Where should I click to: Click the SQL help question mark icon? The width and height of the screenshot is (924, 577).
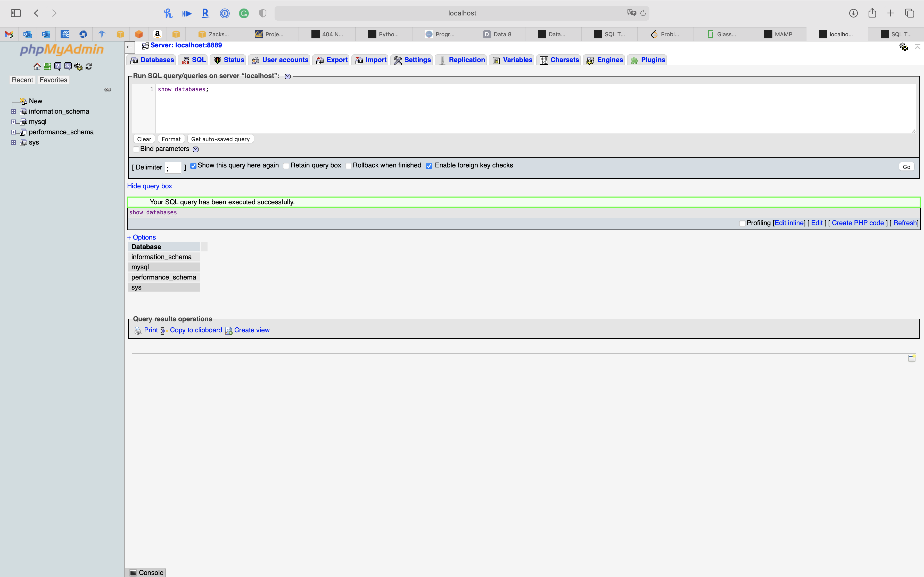click(288, 76)
